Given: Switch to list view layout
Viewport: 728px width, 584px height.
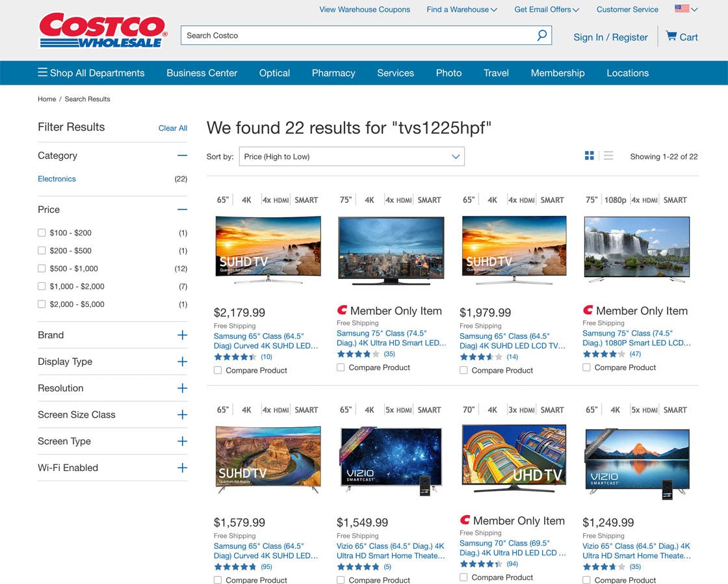Looking at the screenshot, I should [608, 155].
